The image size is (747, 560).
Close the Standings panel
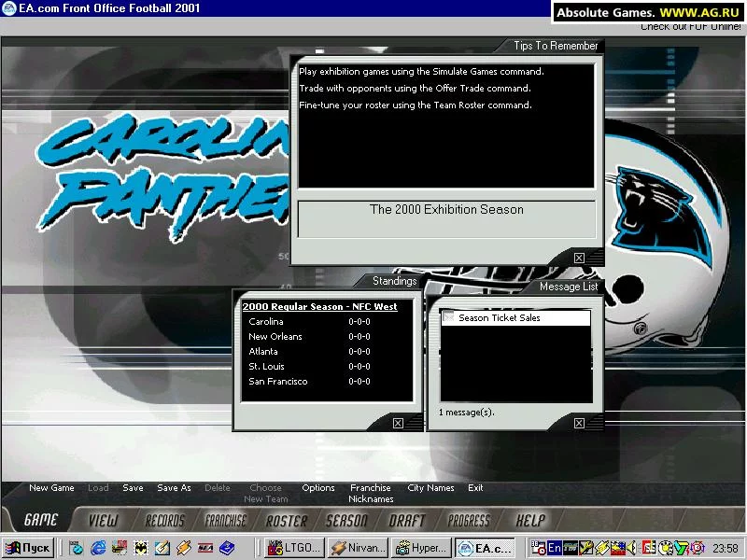399,424
